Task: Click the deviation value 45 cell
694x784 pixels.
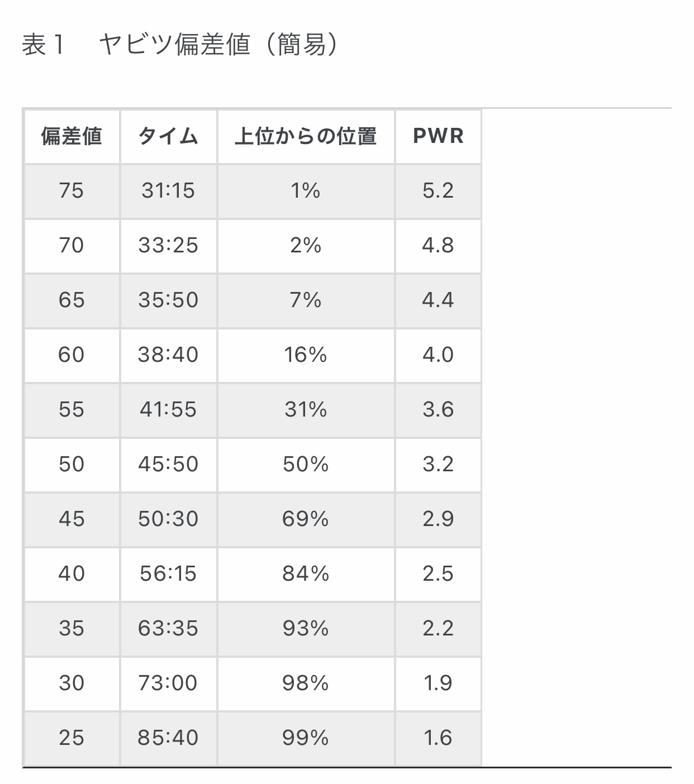Action: coord(72,519)
